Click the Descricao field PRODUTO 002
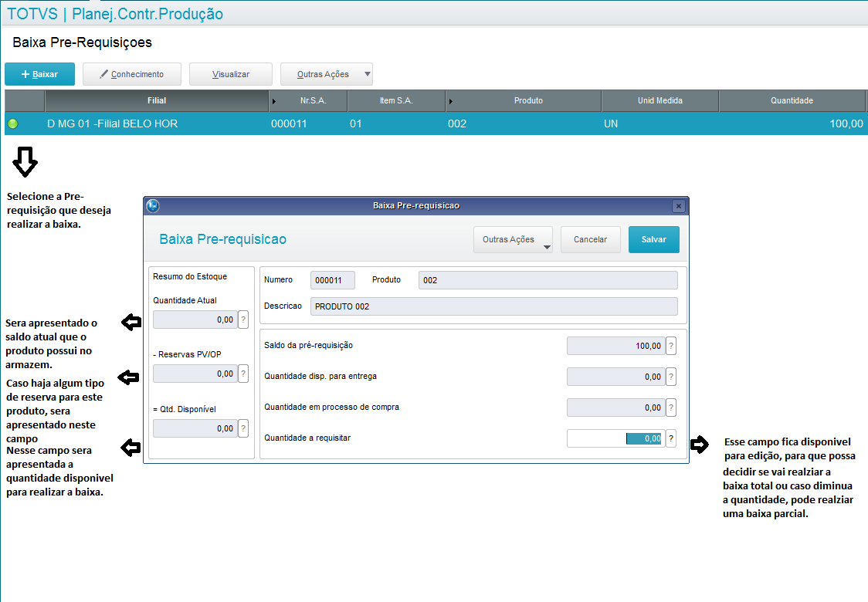 coord(493,306)
